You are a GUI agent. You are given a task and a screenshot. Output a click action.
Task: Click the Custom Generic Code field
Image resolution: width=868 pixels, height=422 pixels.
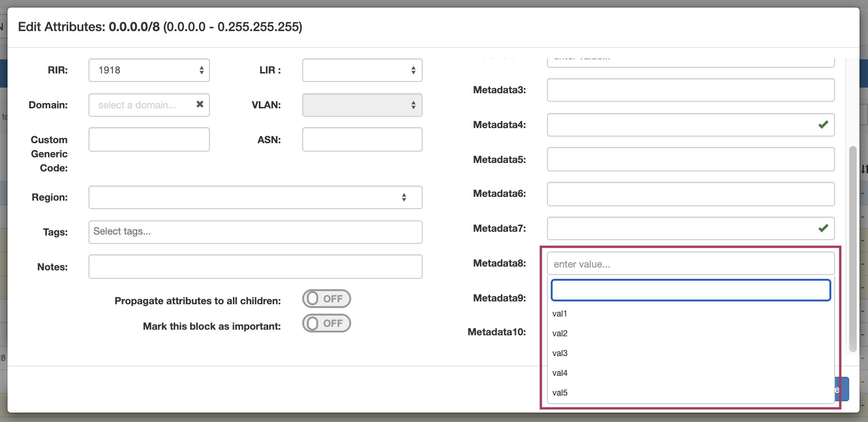pos(149,139)
